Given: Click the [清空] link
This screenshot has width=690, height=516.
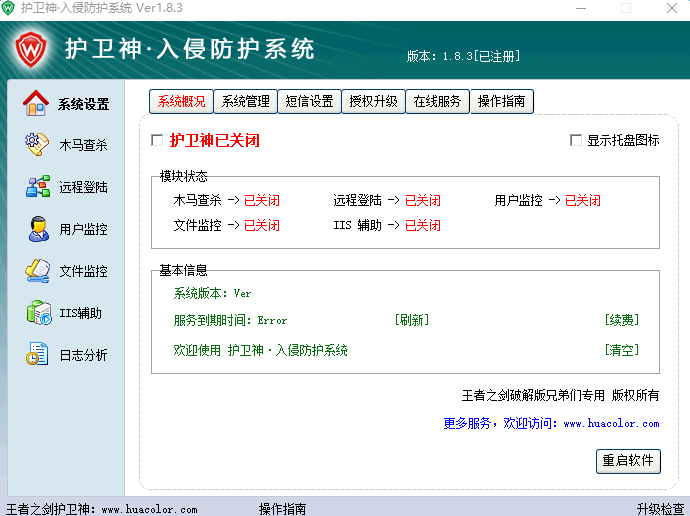Looking at the screenshot, I should tap(621, 350).
